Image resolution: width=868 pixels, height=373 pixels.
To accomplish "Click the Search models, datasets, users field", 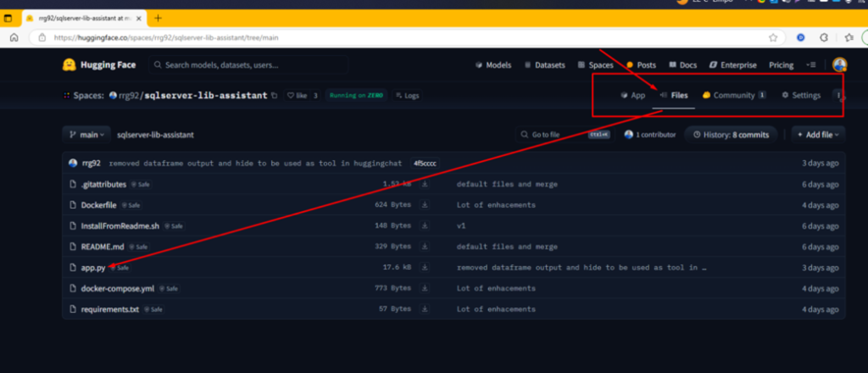I will 250,65.
